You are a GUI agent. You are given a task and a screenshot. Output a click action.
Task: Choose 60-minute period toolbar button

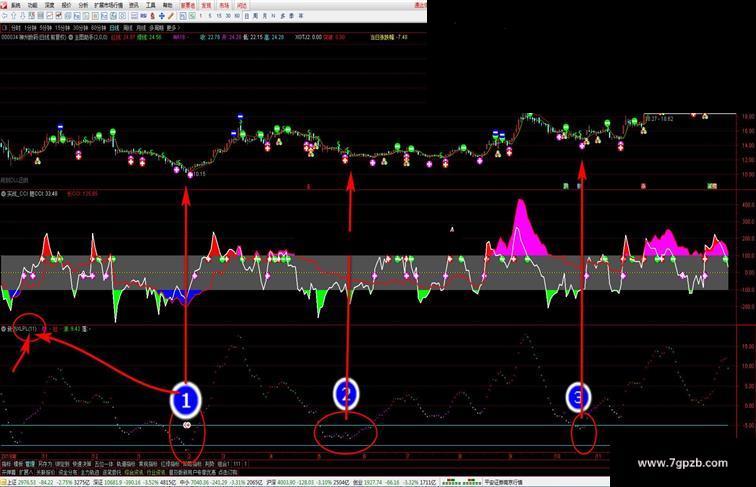click(x=237, y=16)
